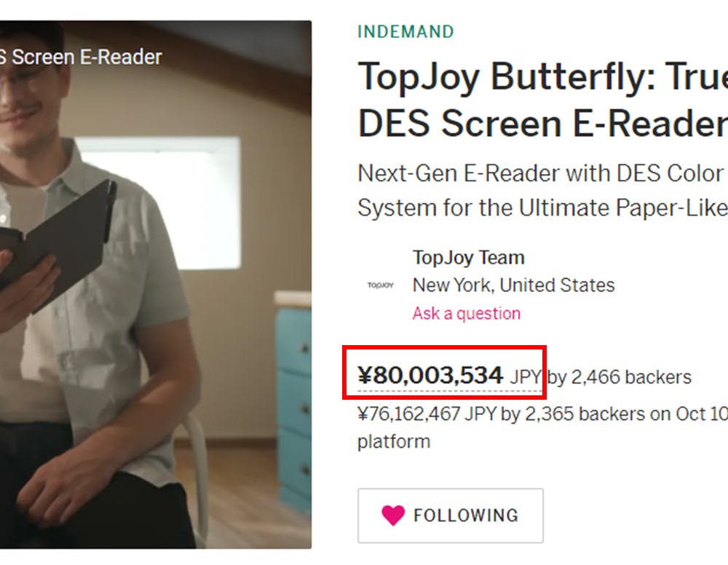Click the word platform below funding

pos(394,441)
